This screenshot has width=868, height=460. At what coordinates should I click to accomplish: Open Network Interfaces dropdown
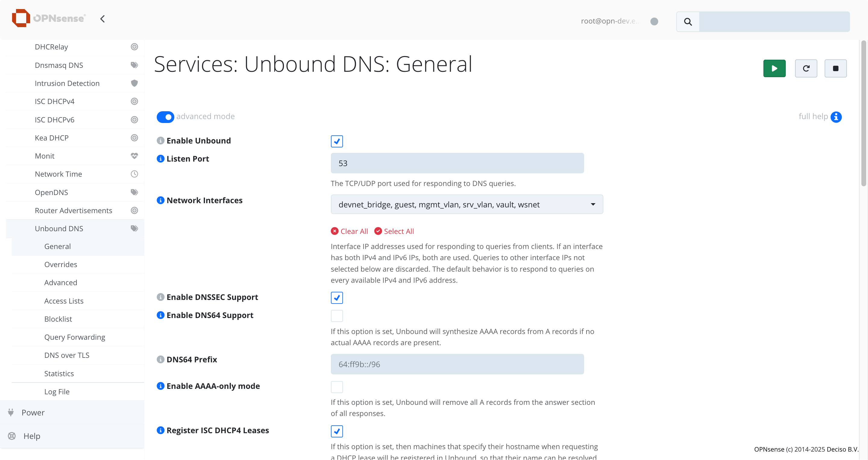[x=467, y=205]
